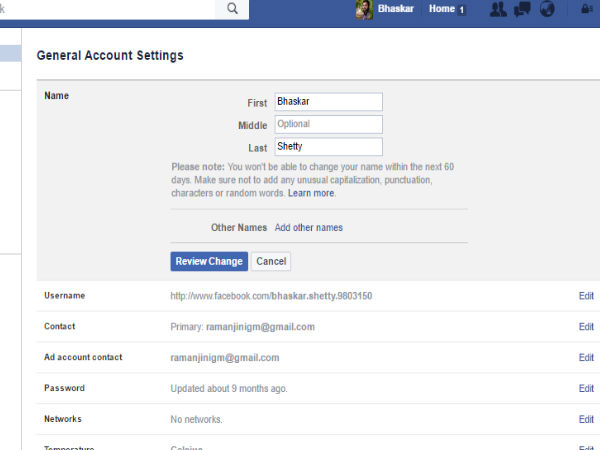Open the Learn more link
The image size is (600, 450).
311,193
